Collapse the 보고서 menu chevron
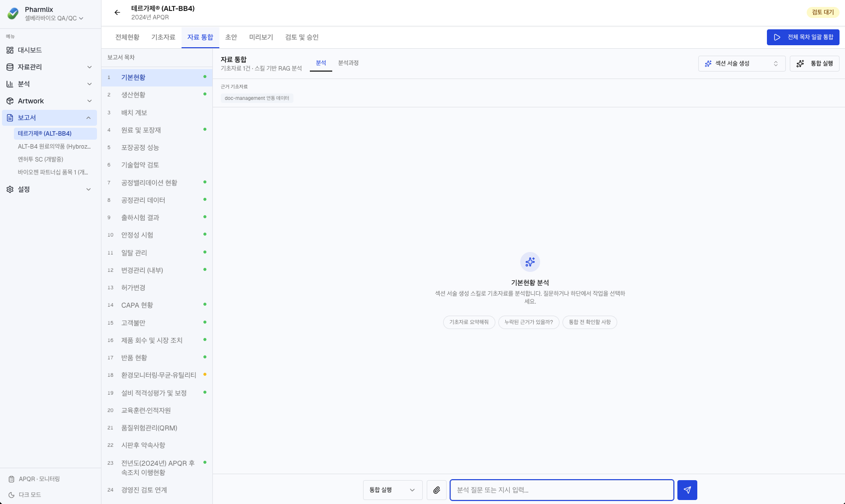The width and height of the screenshot is (845, 504). 89,118
